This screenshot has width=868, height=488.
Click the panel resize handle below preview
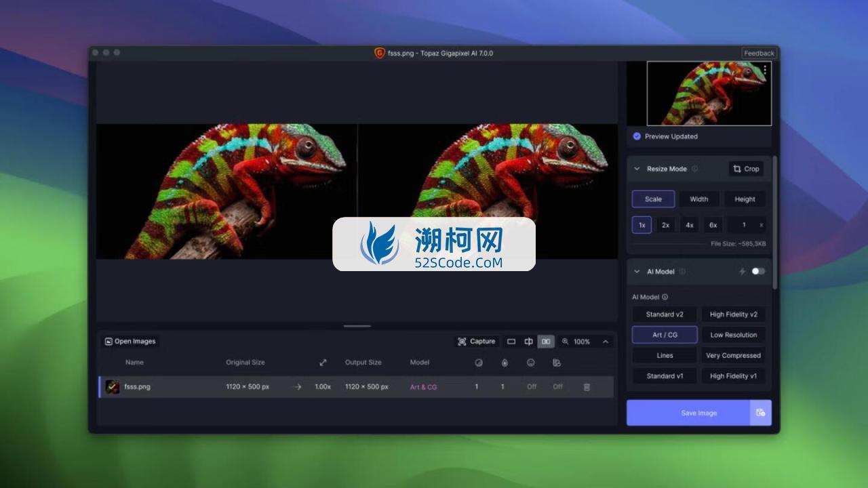(x=357, y=326)
